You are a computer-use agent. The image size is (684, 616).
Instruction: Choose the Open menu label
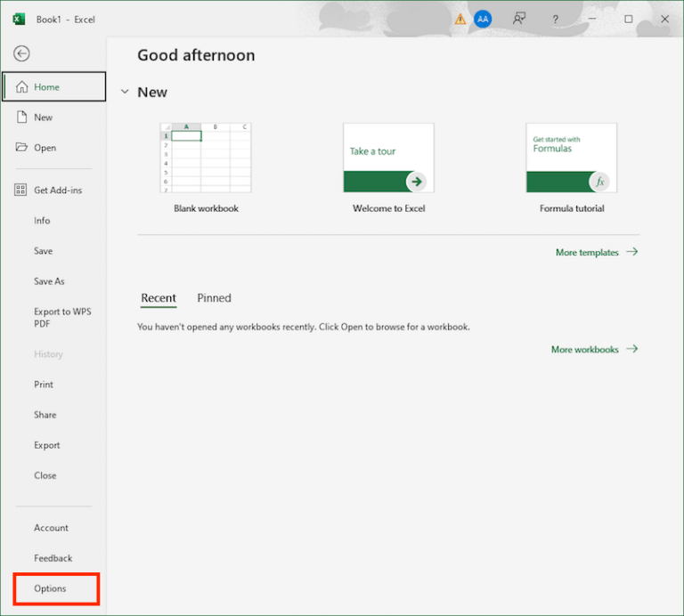[45, 148]
